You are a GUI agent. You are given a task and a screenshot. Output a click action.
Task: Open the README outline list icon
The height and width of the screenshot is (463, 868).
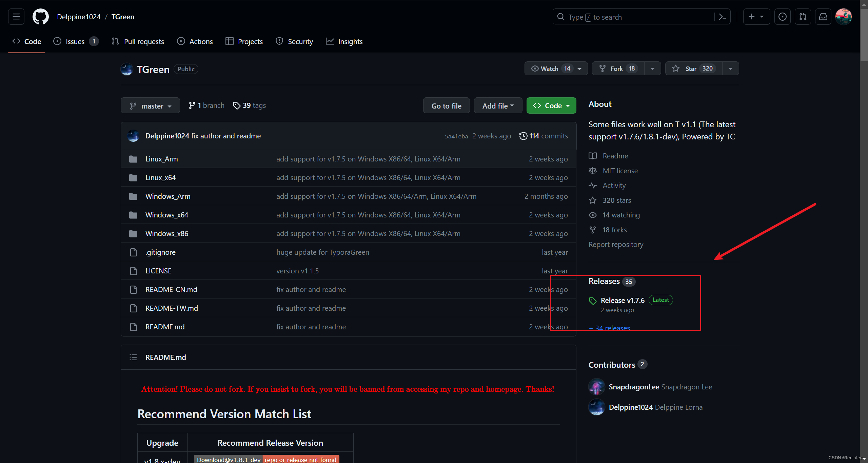click(133, 357)
